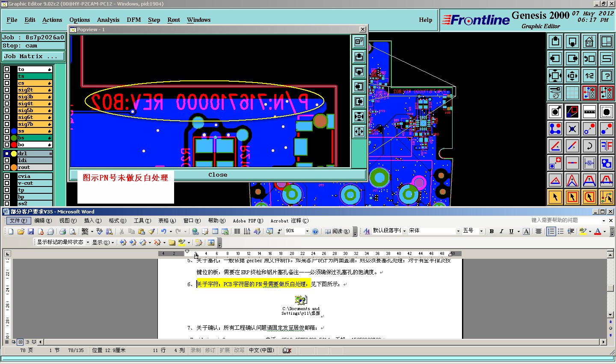This screenshot has width=616, height=364.
Task: Click the pan right view icon
Action: [572, 59]
